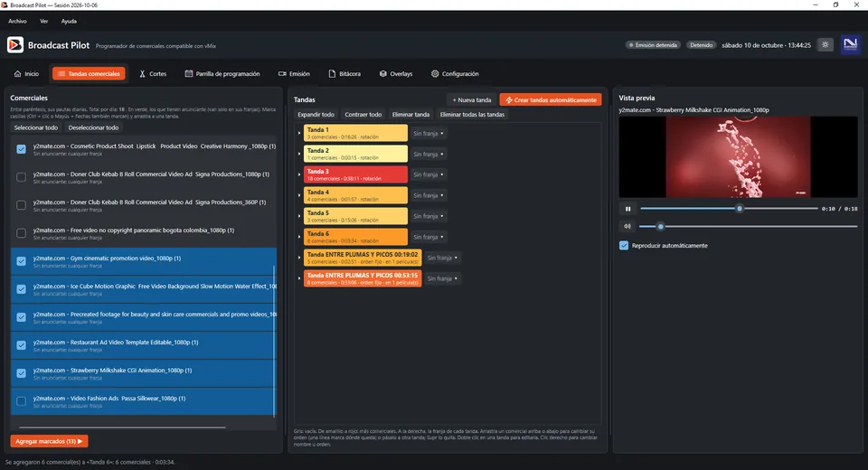Screen dimensions: 868x470
Task: Pause the preview video playback
Action: [627, 209]
